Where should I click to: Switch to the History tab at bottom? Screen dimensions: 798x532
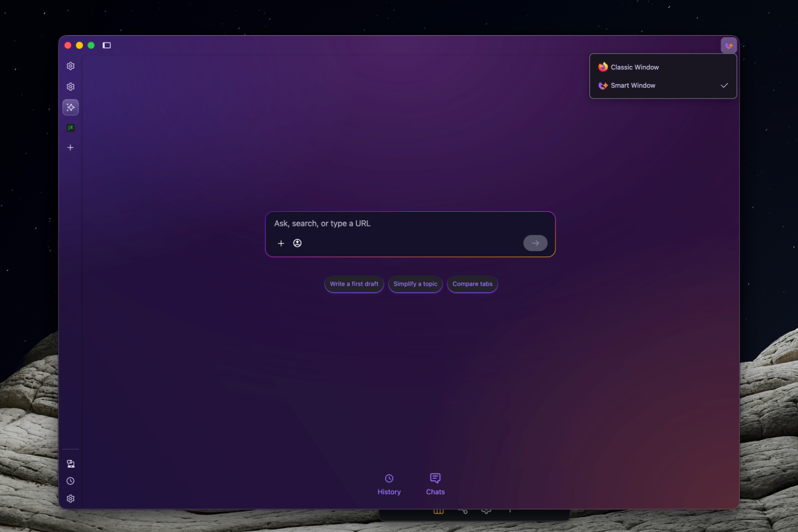[389, 484]
